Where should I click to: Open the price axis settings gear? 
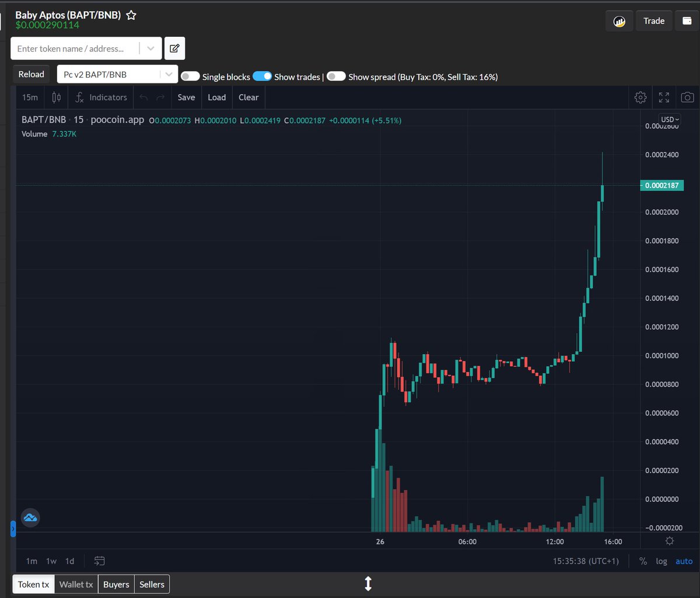click(670, 541)
